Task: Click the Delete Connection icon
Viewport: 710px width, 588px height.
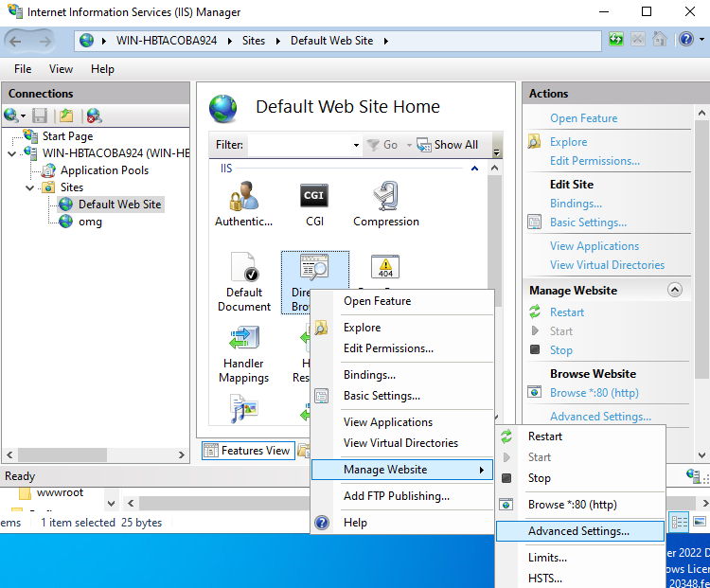Action: click(x=94, y=116)
